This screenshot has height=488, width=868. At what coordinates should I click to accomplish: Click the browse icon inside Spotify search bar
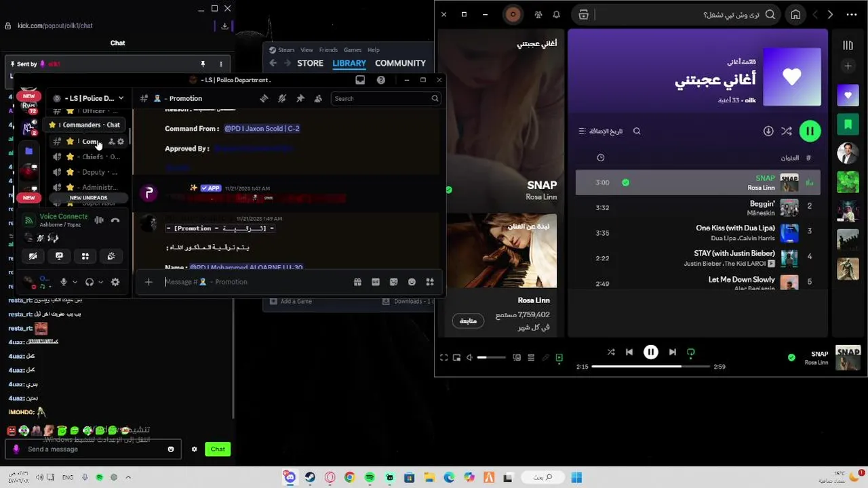click(x=583, y=14)
